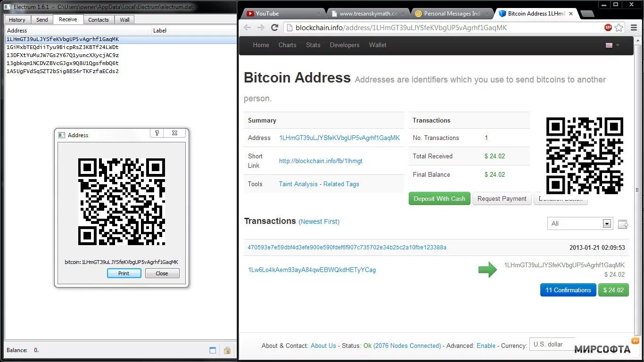Click the Electrum window icon in status bar
The width and height of the screenshot is (644, 362).
[213, 350]
